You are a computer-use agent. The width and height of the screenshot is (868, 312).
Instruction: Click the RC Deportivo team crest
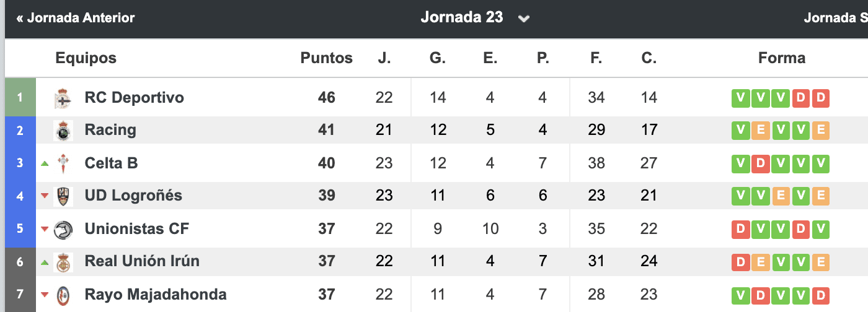pos(63,98)
